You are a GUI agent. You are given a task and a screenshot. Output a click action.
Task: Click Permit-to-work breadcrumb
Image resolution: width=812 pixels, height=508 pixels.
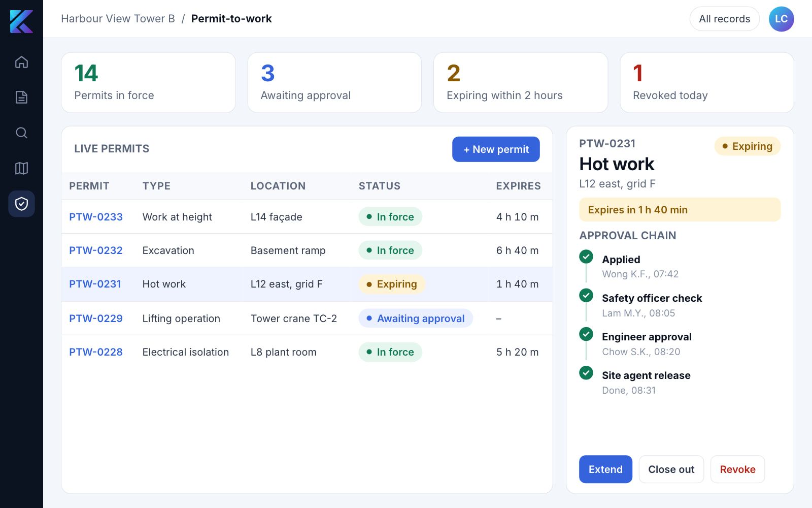coord(231,19)
